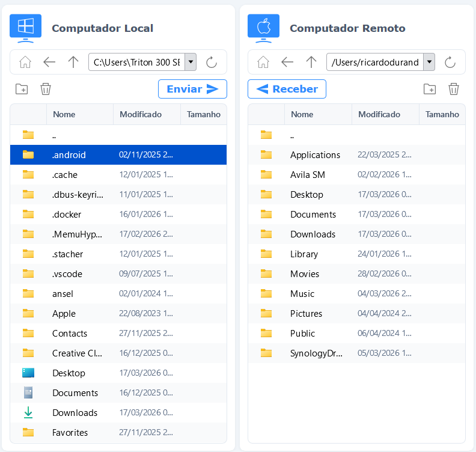Screen dimensions: 476x452
Task: Click the remote path field /Users/ricardodurand
Action: click(375, 62)
